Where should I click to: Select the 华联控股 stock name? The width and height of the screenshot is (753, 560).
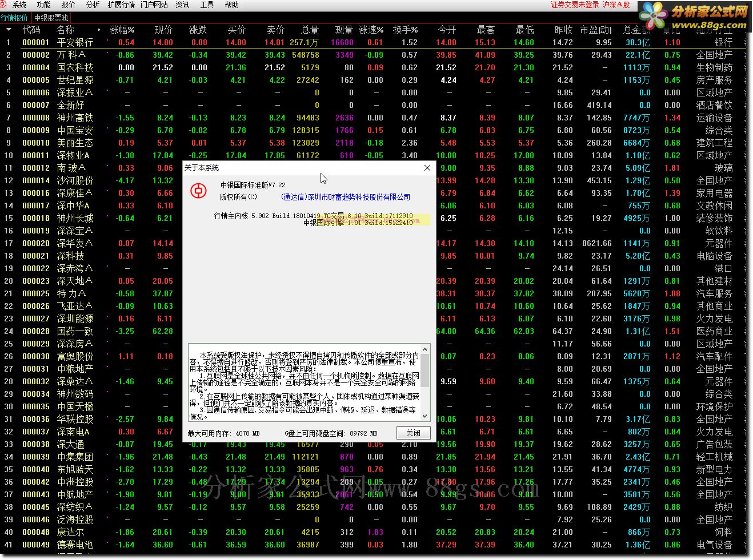point(75,419)
